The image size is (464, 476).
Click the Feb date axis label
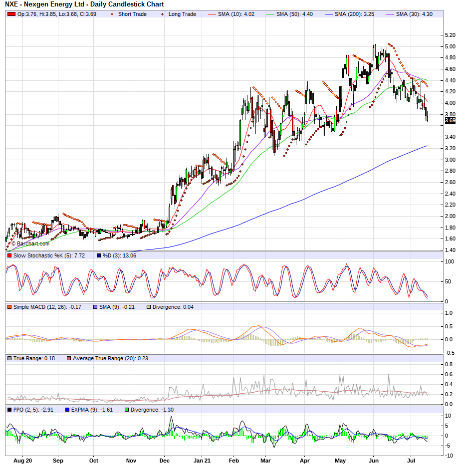(x=233, y=461)
